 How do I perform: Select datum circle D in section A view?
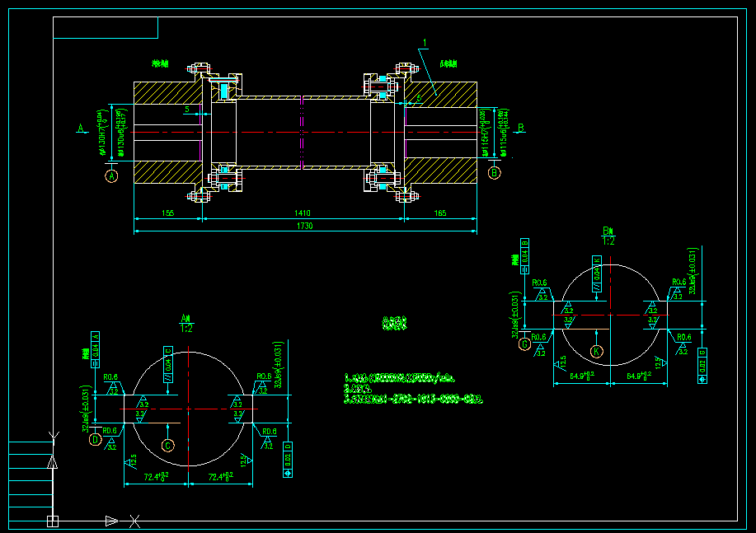tap(96, 440)
